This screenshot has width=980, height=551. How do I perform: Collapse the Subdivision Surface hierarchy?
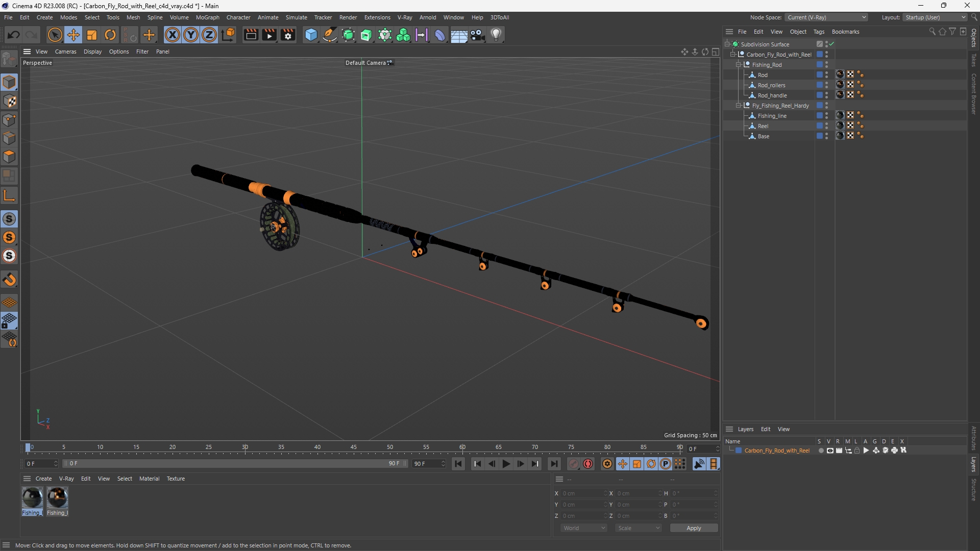[727, 44]
